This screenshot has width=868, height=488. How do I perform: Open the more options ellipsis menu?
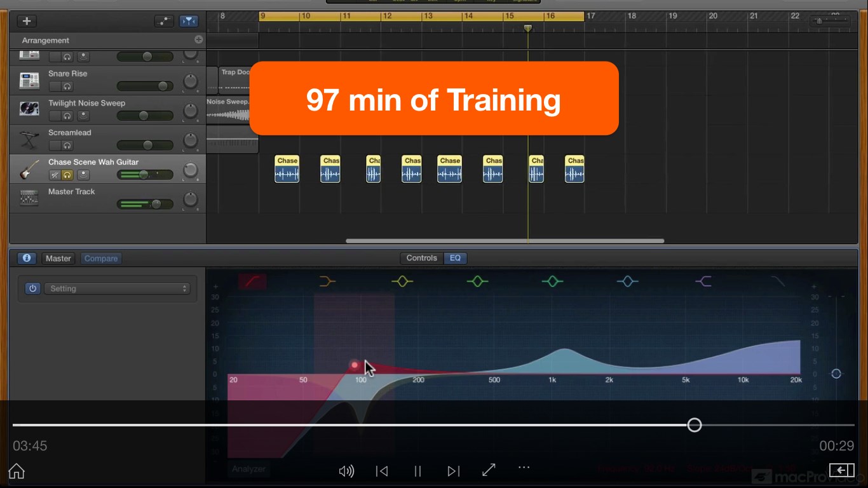click(x=524, y=468)
